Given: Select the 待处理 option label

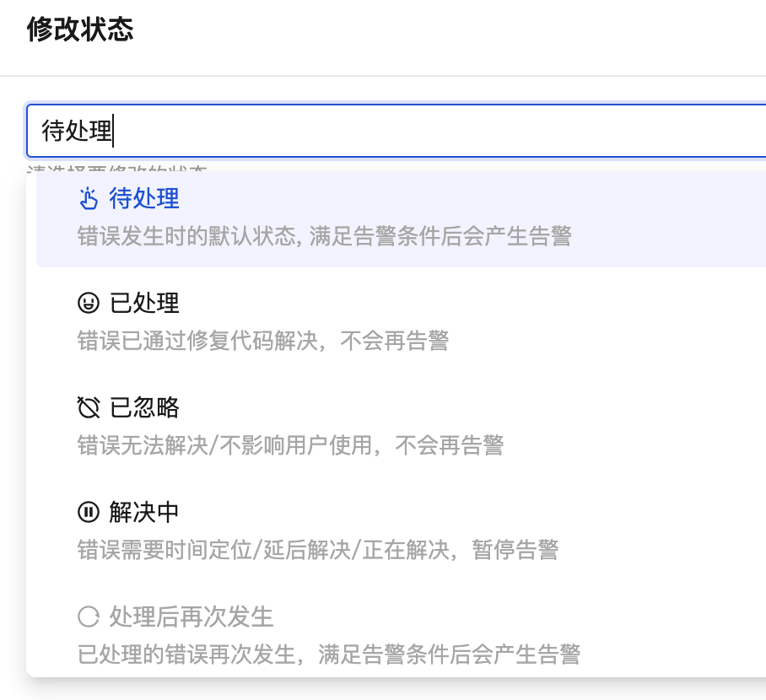Looking at the screenshot, I should pos(144,198).
